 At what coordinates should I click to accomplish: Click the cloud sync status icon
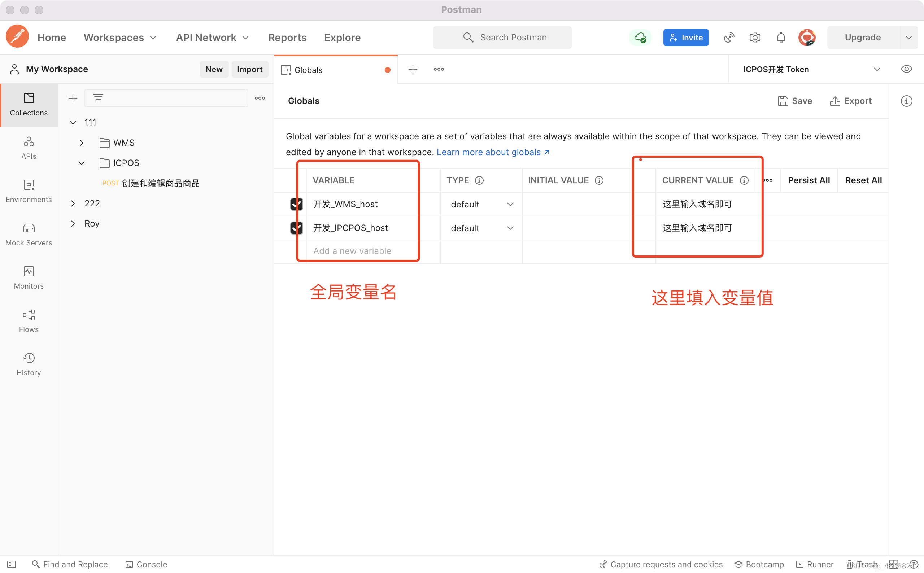(640, 38)
